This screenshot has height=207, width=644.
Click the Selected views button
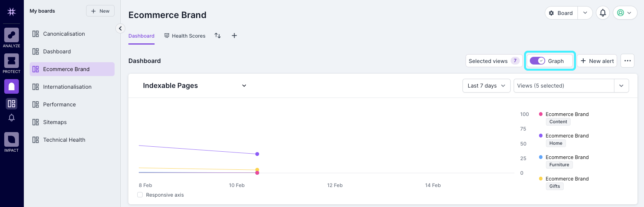(494, 61)
